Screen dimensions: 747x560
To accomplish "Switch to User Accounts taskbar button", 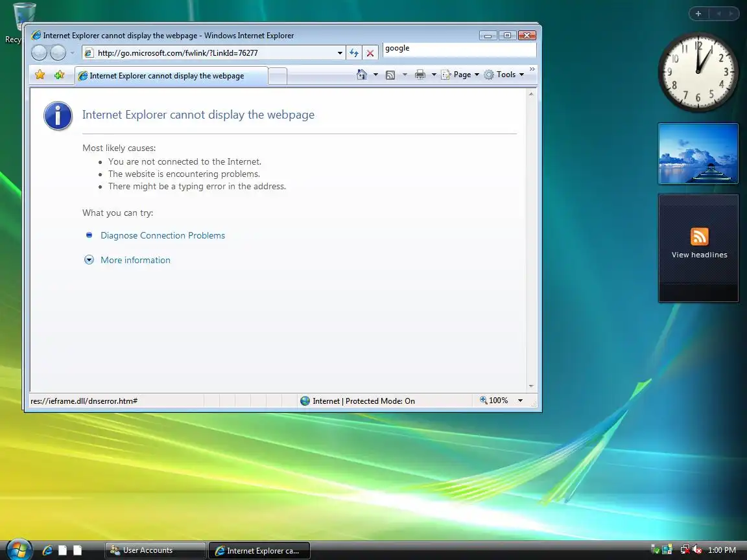I will point(155,550).
